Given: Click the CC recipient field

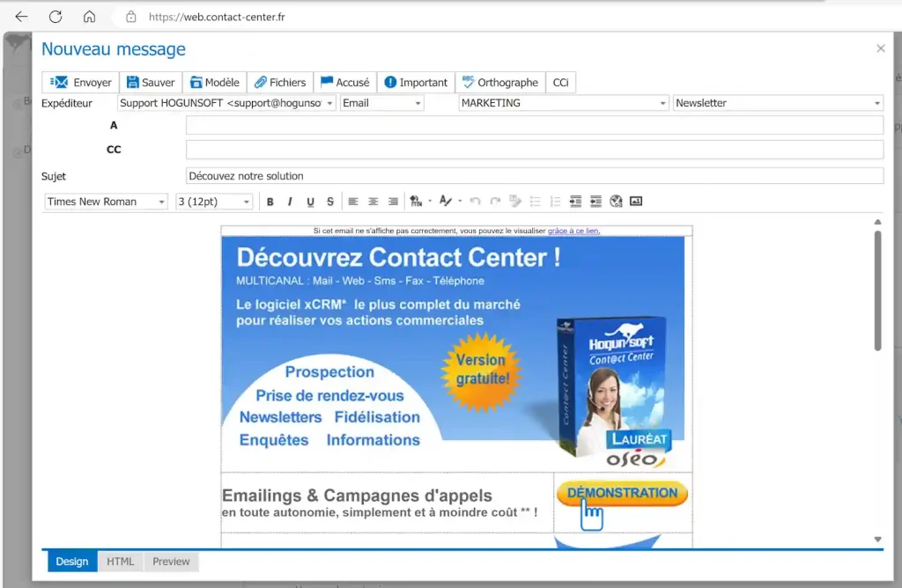Looking at the screenshot, I should (535, 150).
